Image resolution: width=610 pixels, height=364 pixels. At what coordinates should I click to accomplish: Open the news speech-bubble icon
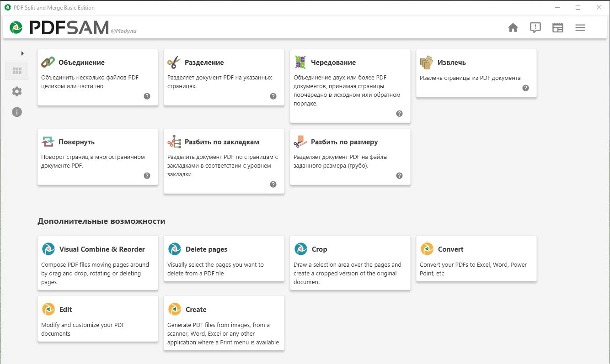tap(535, 28)
